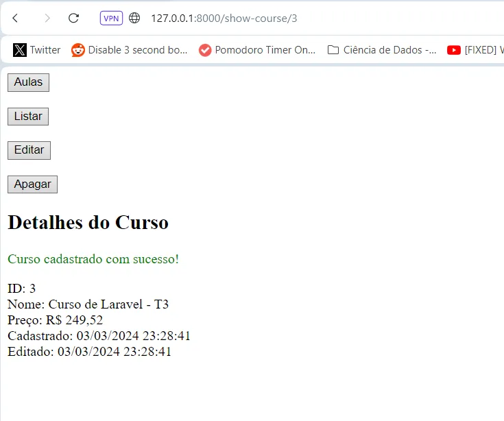
Task: Click the 'Cadastrado: 03/03/2024 23:28:41' line
Action: pyautogui.click(x=99, y=336)
